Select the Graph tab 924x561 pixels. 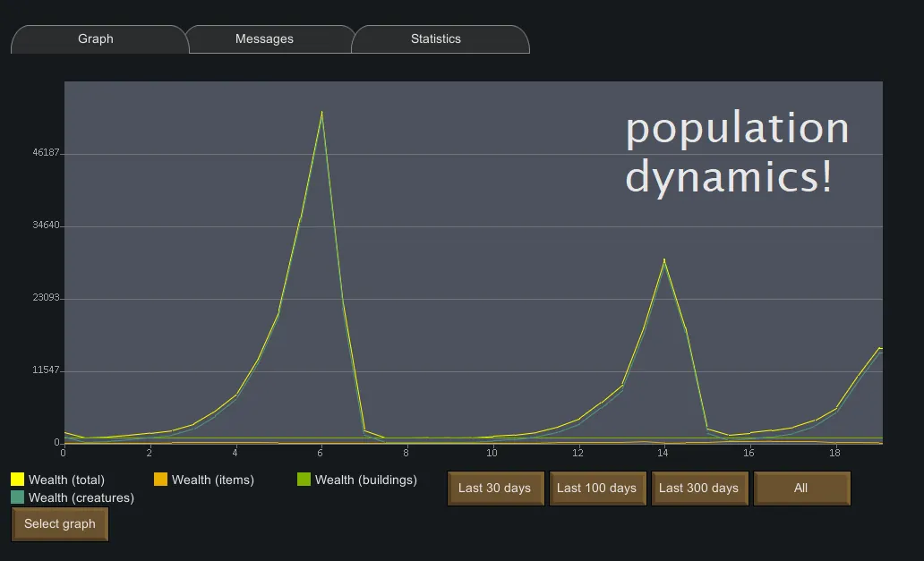(x=96, y=39)
